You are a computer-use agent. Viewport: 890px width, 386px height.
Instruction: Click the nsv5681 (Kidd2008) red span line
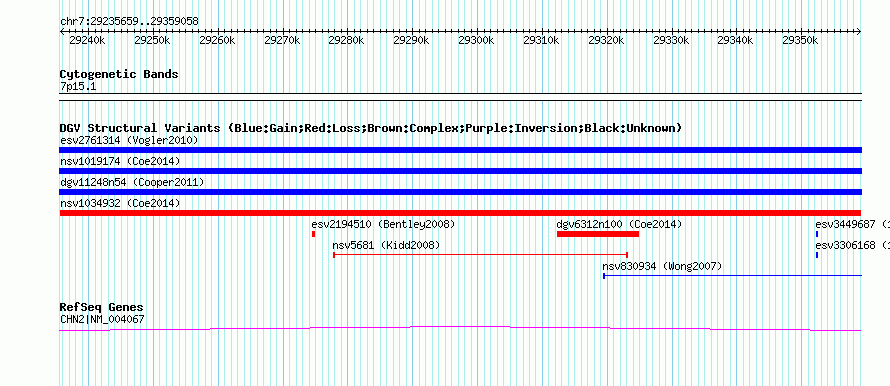[x=480, y=255]
